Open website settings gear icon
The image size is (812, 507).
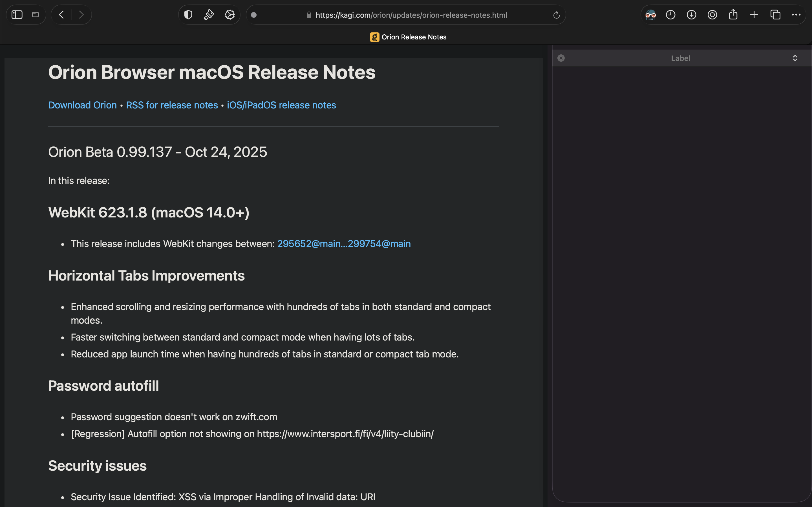click(230, 15)
